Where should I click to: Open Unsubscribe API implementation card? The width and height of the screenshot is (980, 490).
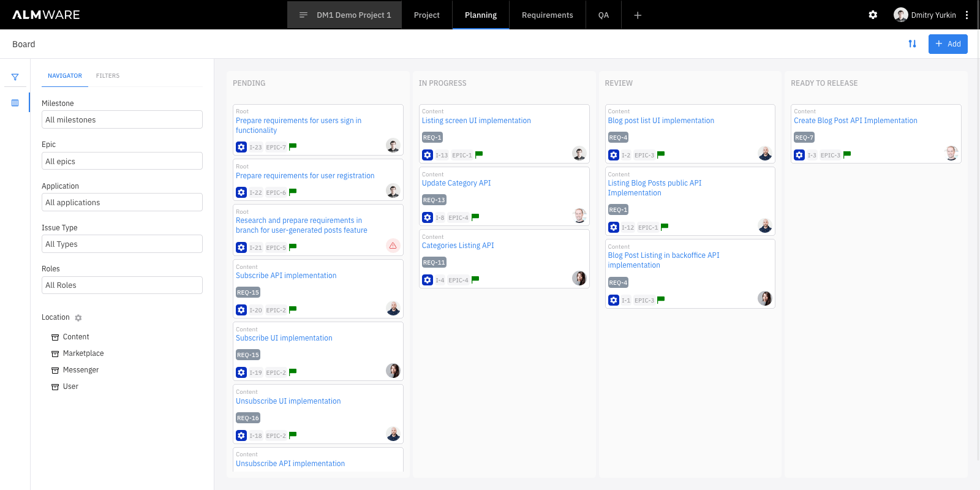point(290,464)
